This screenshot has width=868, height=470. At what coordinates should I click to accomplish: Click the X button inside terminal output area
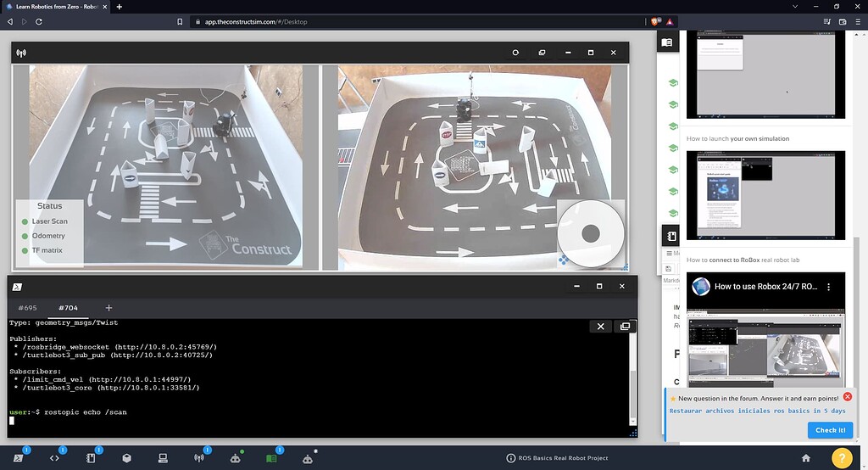click(601, 327)
